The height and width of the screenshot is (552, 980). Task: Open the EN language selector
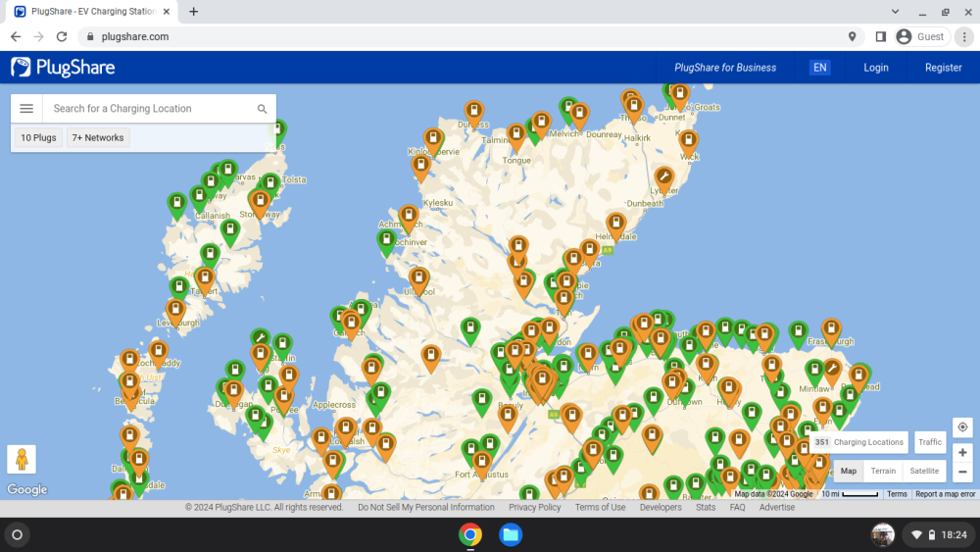pyautogui.click(x=819, y=68)
